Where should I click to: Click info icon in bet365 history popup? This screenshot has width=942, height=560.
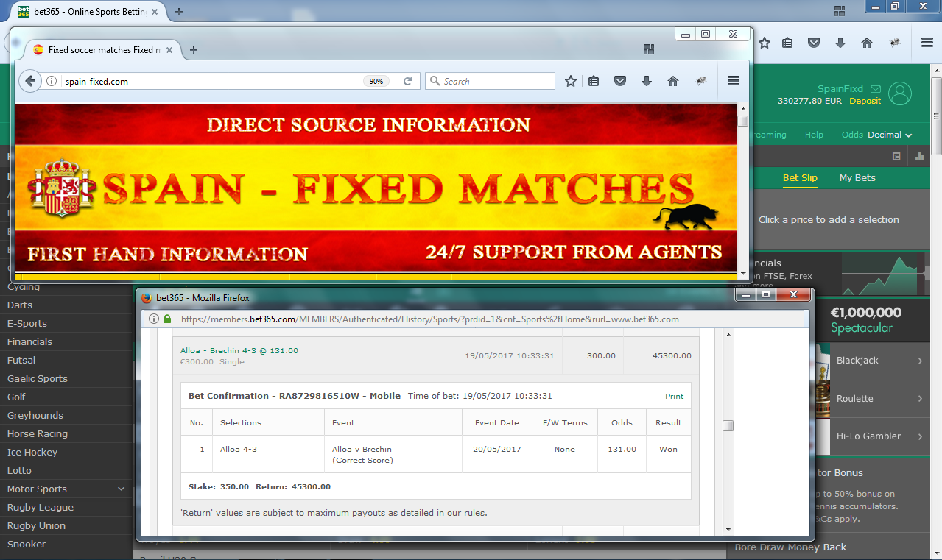[154, 319]
